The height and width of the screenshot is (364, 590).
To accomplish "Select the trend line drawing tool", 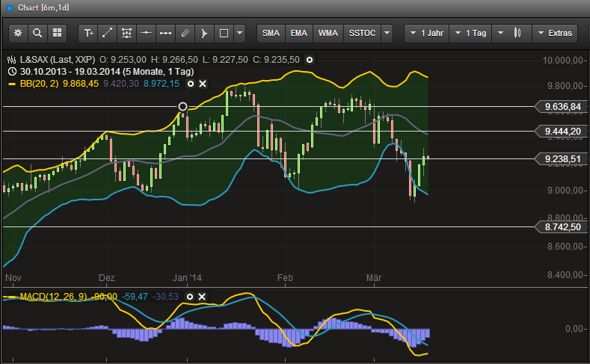I will tap(108, 33).
